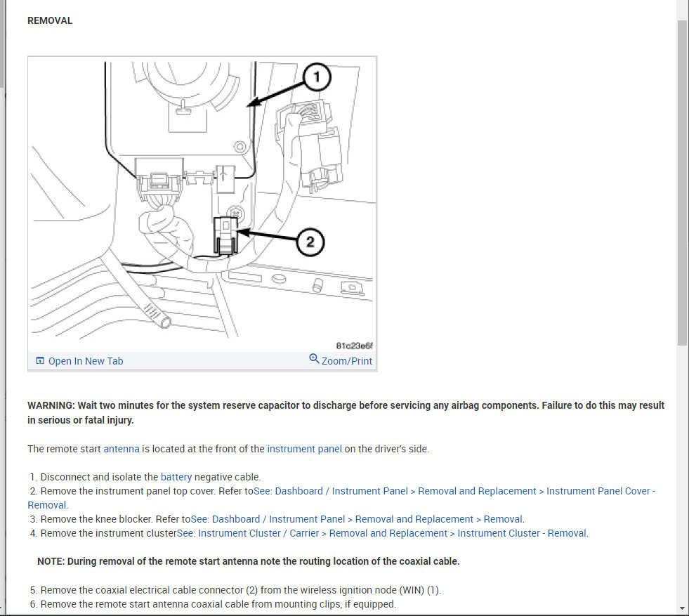Click the image reference code 81c23e6f
This screenshot has width=689, height=616.
tap(354, 346)
